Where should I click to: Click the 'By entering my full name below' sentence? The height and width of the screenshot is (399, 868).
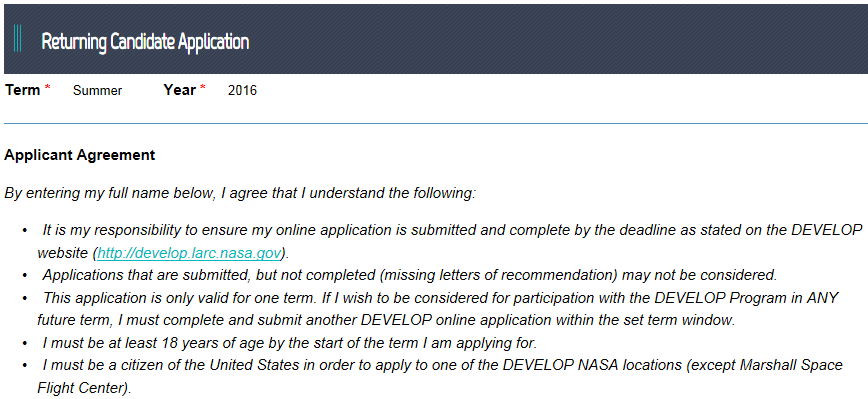pos(240,194)
